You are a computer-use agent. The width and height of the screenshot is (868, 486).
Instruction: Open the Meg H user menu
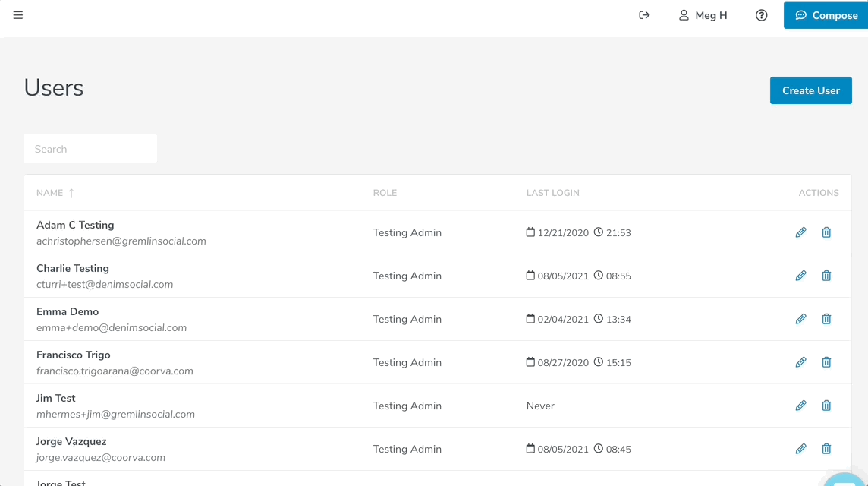[703, 15]
